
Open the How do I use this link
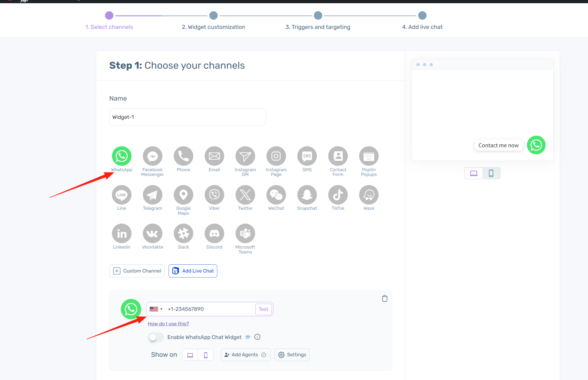click(x=168, y=324)
